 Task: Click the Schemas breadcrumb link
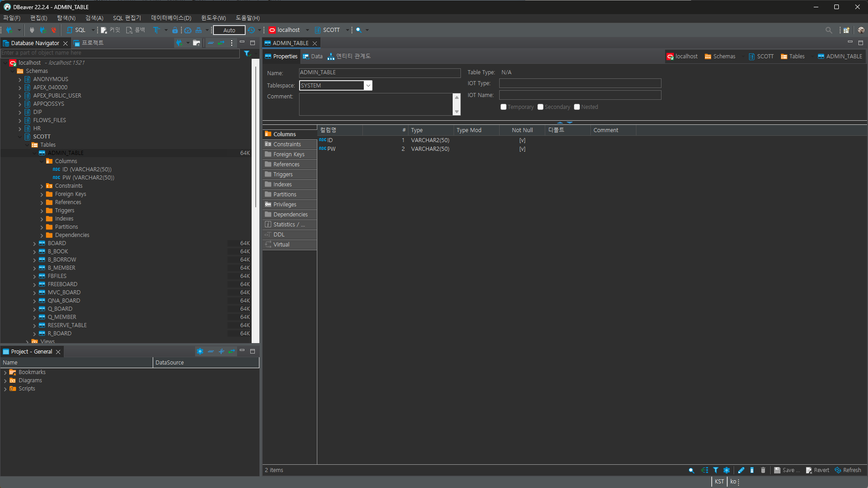pos(720,57)
